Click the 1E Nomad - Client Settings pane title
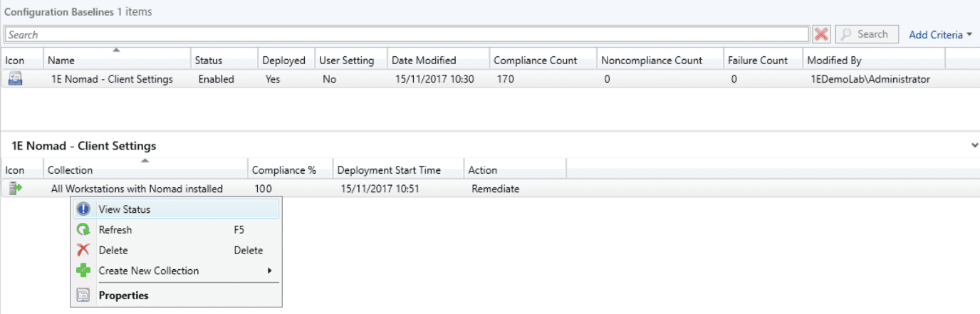This screenshot has width=980, height=314. (83, 146)
